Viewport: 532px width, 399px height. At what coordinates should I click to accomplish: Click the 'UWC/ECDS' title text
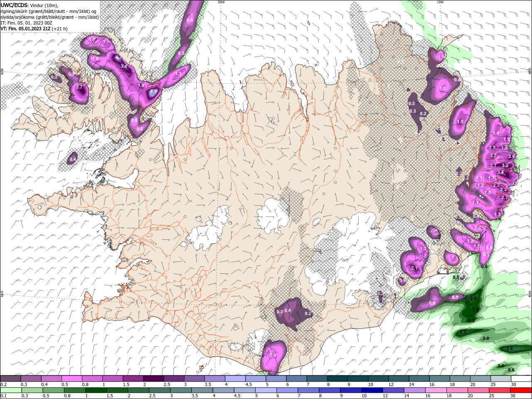(14, 5)
